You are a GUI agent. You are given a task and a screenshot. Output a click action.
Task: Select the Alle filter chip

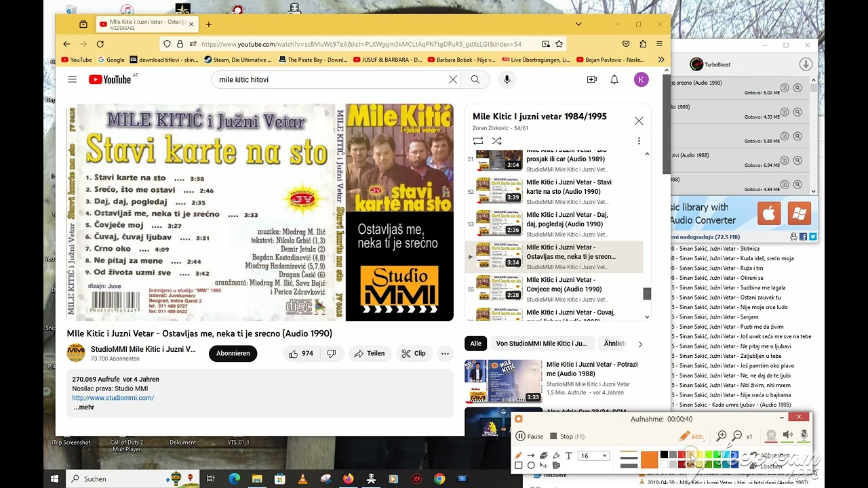point(476,344)
